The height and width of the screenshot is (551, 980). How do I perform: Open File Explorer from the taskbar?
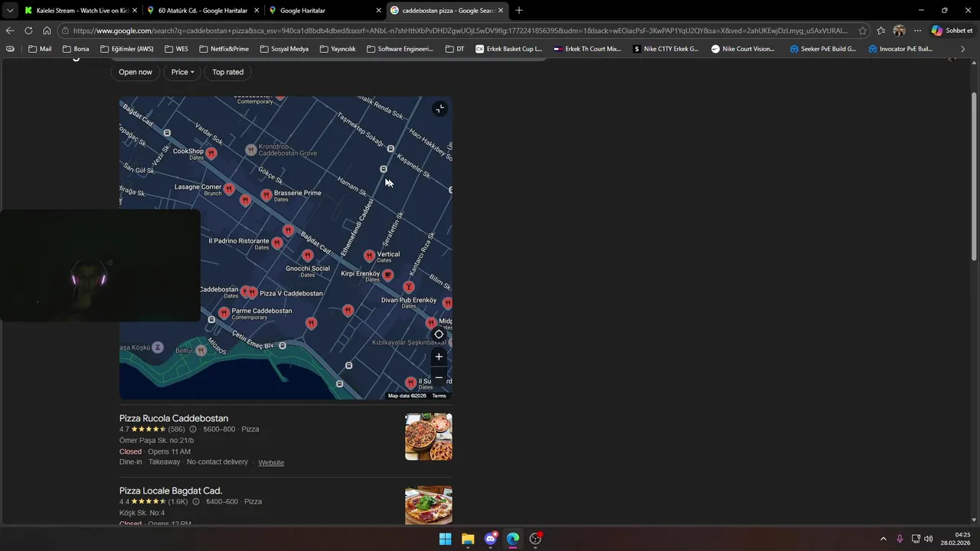(468, 539)
